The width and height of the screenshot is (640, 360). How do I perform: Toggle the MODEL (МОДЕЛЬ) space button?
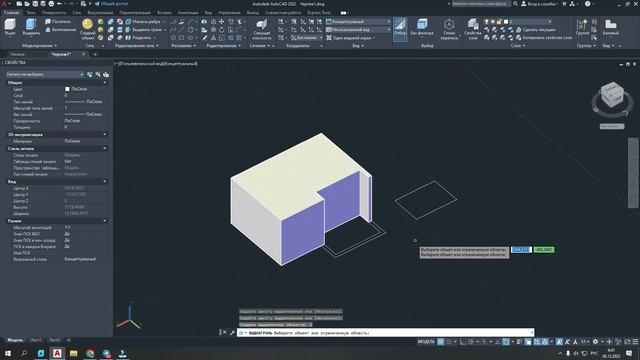[x=426, y=342]
